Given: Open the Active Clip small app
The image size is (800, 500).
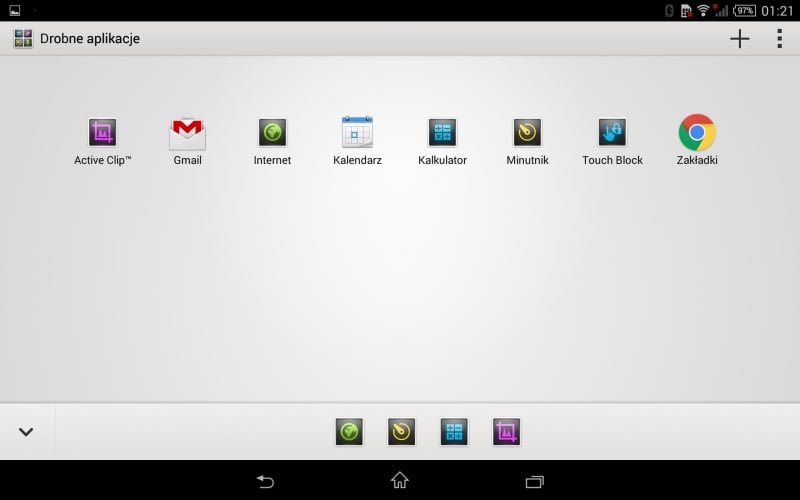Looking at the screenshot, I should [103, 140].
